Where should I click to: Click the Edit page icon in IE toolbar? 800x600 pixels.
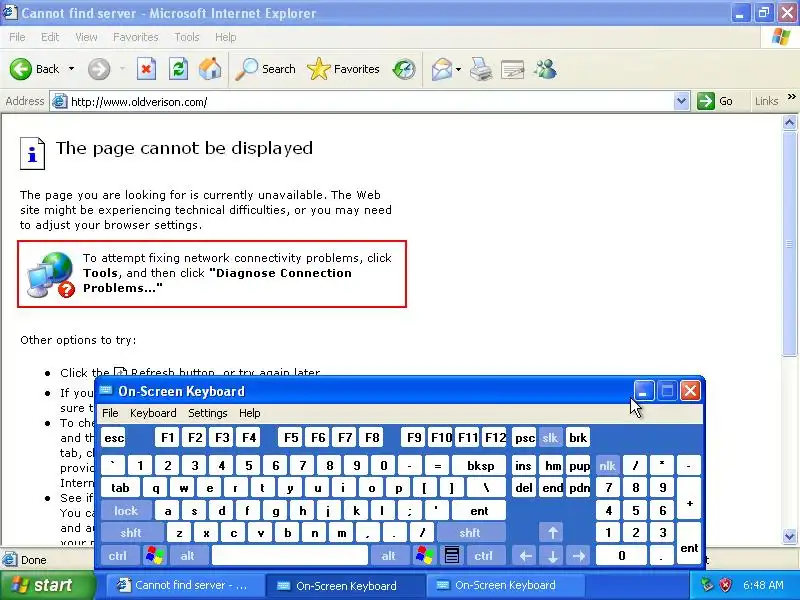[513, 69]
